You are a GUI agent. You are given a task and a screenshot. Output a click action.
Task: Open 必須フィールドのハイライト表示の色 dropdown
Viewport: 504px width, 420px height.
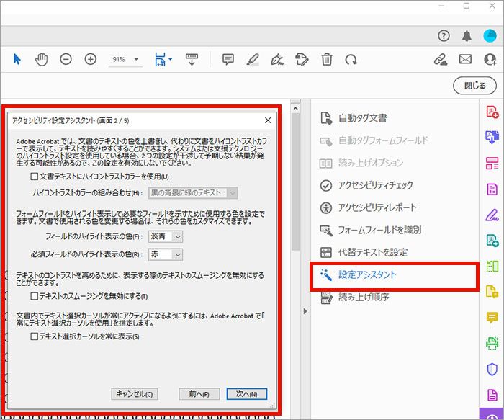[166, 254]
